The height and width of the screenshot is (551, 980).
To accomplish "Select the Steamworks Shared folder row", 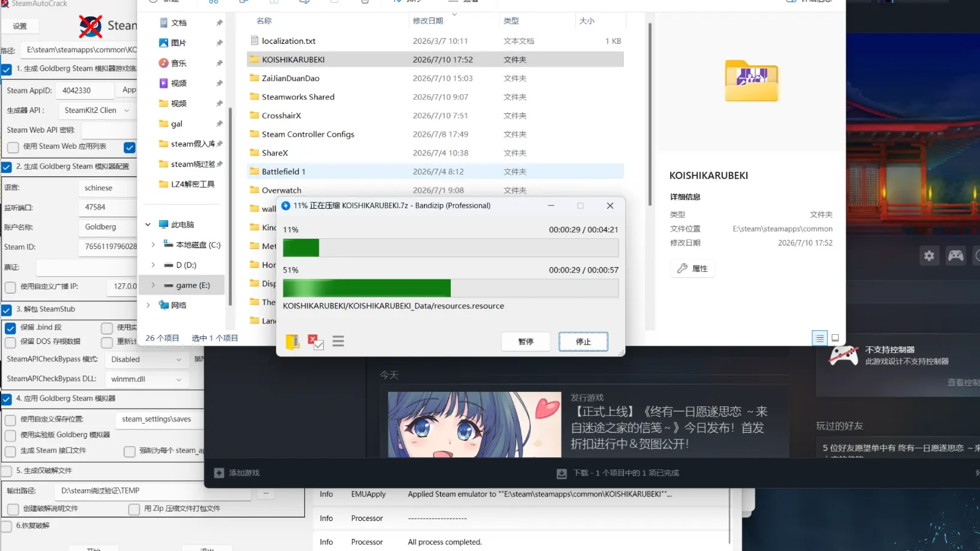I will click(435, 97).
